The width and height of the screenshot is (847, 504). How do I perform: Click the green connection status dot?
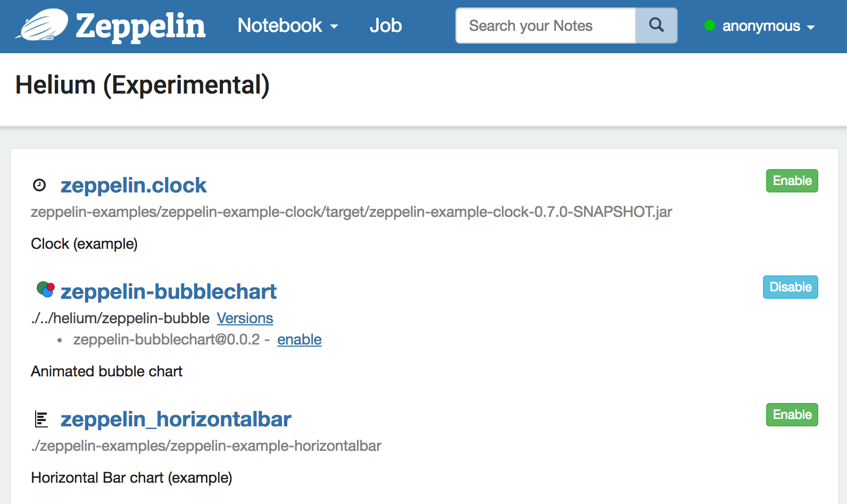coord(709,26)
